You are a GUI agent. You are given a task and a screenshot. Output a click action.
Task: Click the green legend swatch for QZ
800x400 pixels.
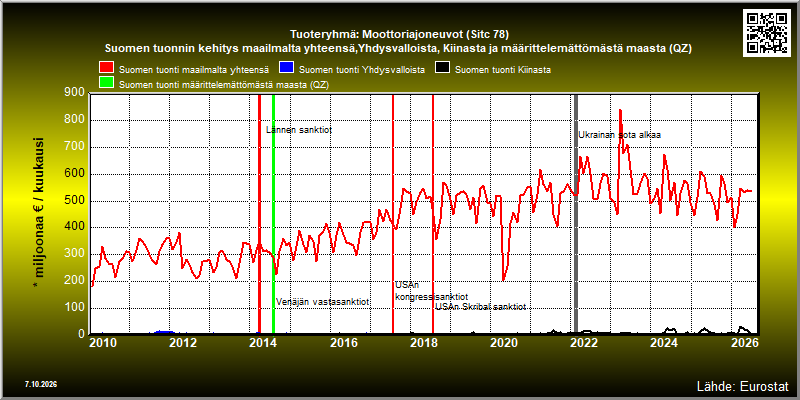[x=106, y=84]
